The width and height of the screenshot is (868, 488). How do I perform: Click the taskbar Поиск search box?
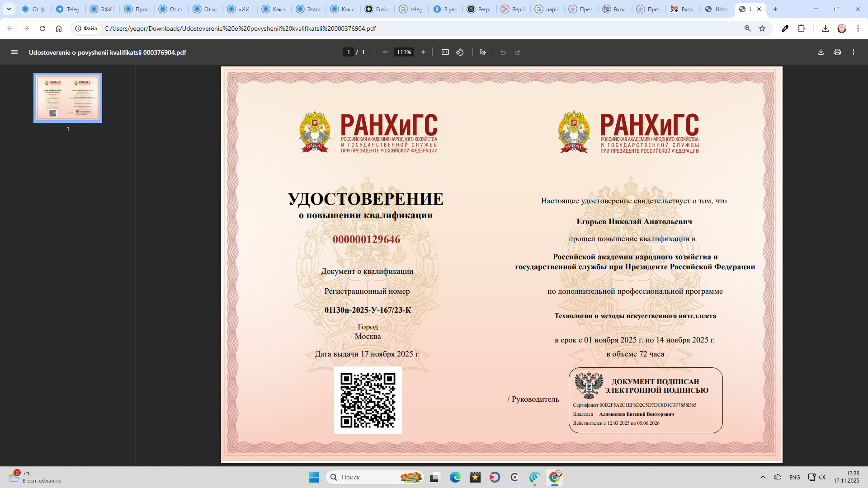point(374,477)
